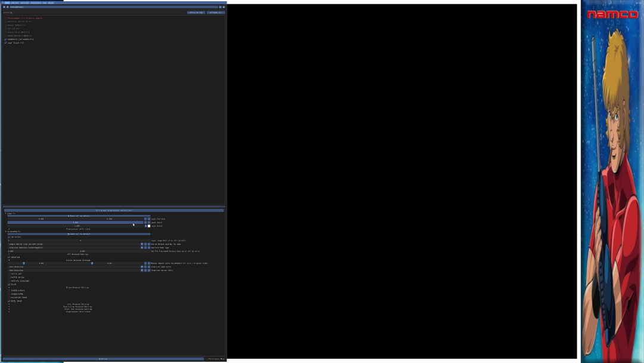Click the back navigation arrow above the effect list
This screenshot has height=363, width=644.
tap(4, 7)
